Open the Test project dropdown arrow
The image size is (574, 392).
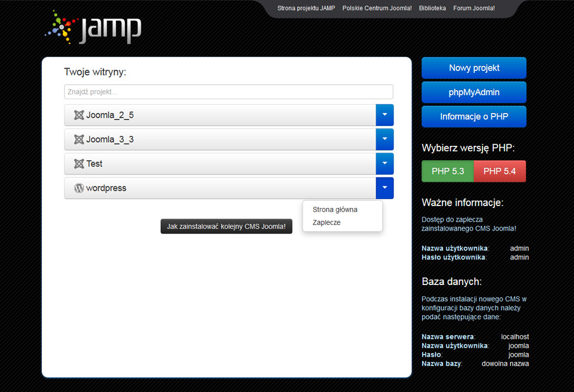coord(384,164)
